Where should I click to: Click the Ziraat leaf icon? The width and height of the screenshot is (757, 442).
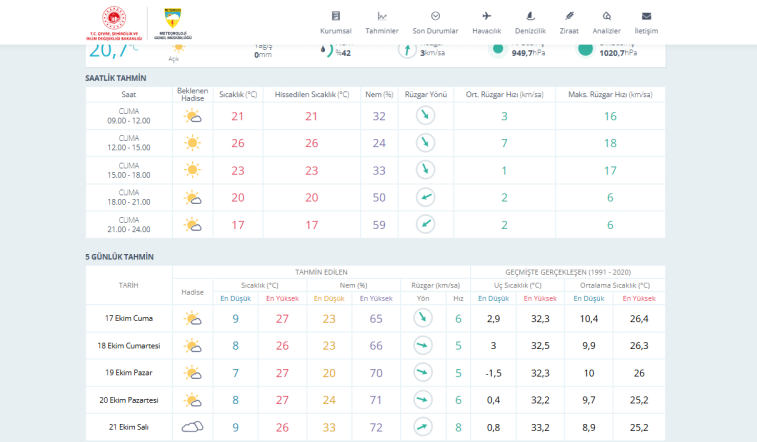click(569, 16)
